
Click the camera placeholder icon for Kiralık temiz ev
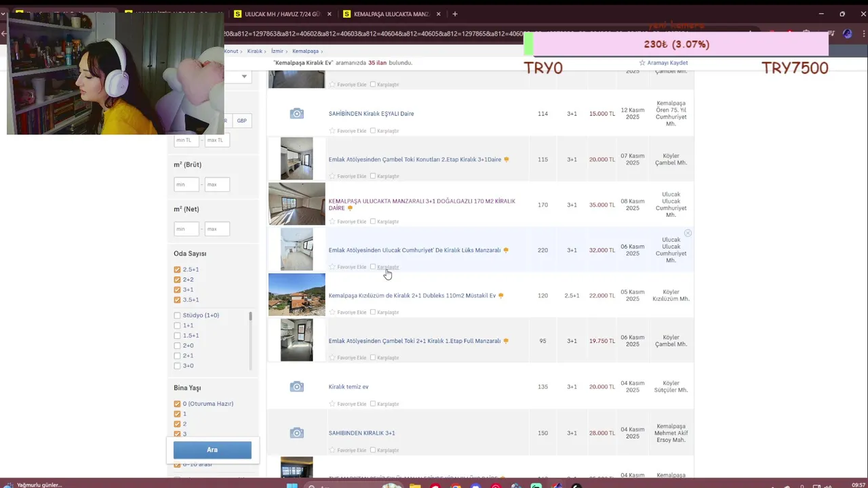click(296, 387)
